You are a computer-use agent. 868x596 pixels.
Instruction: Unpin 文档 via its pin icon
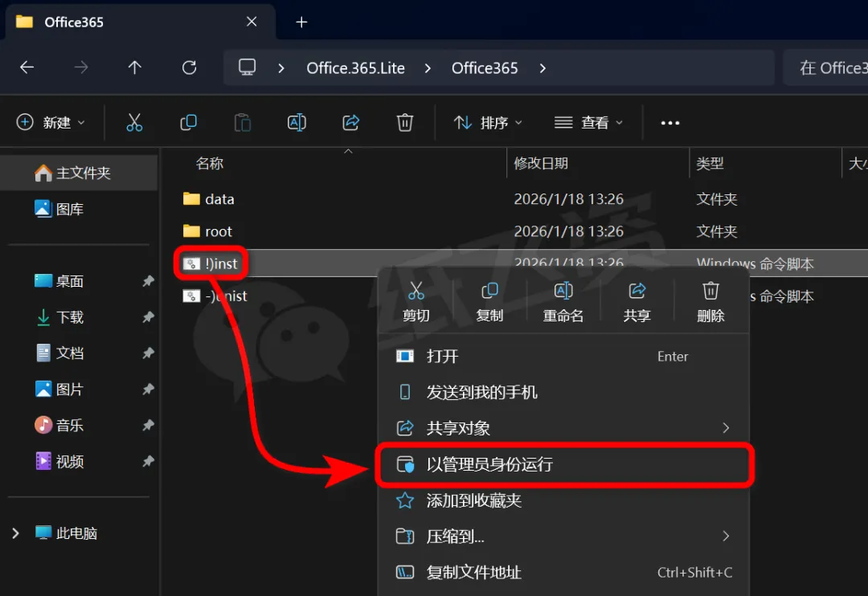[148, 353]
